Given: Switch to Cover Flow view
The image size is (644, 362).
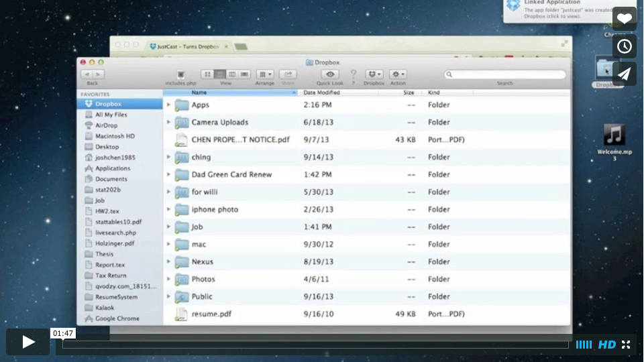Looking at the screenshot, I should (244, 74).
